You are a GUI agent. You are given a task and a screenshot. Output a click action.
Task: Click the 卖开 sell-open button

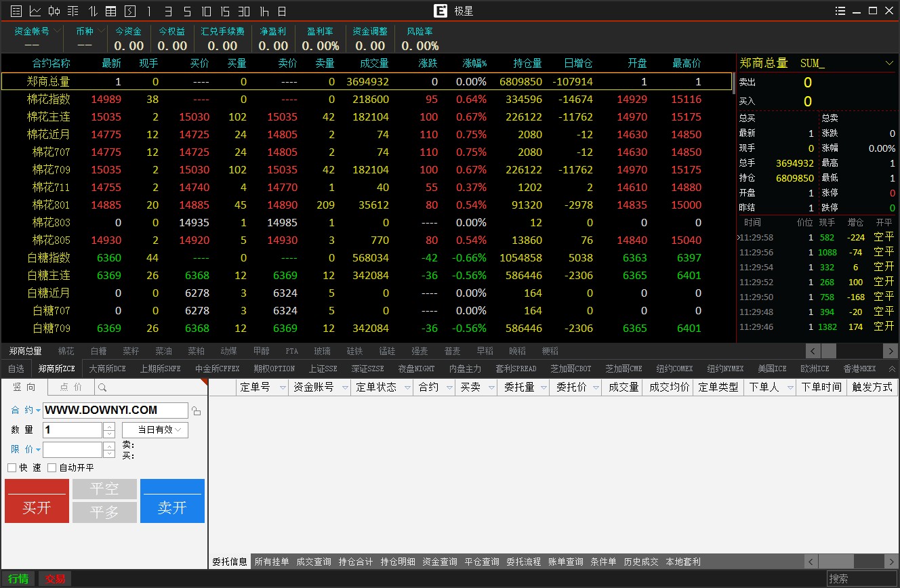(172, 501)
